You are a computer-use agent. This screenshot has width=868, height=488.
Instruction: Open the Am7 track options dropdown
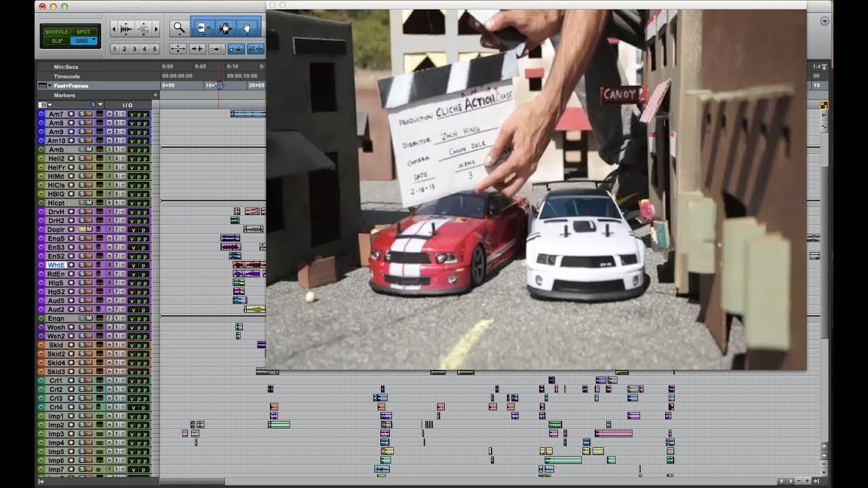(41, 114)
